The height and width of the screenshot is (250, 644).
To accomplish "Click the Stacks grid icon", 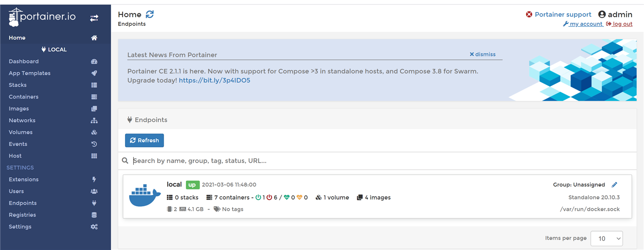I will (94, 85).
